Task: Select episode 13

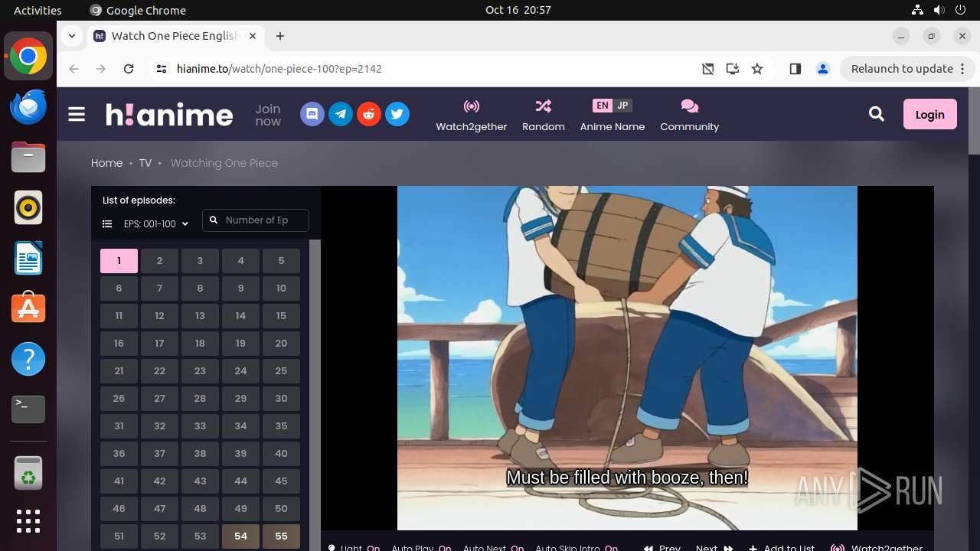Action: coord(200,316)
